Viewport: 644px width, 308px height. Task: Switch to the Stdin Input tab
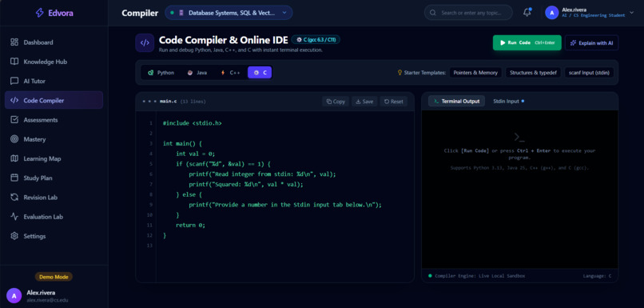[508, 101]
